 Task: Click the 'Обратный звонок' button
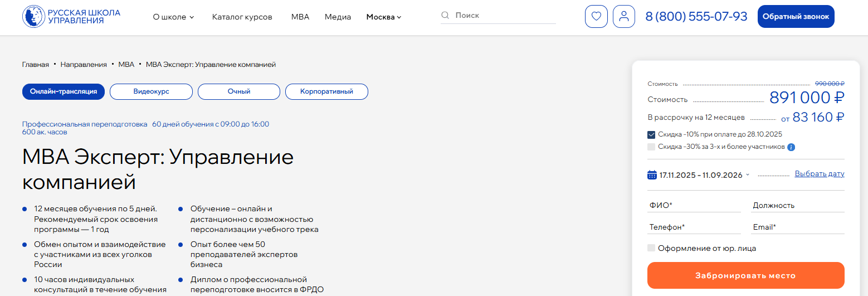tap(796, 17)
